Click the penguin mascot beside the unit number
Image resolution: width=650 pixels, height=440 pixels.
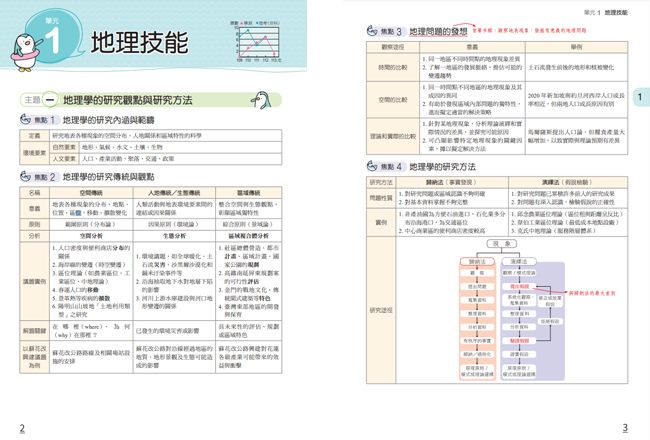tap(25, 52)
